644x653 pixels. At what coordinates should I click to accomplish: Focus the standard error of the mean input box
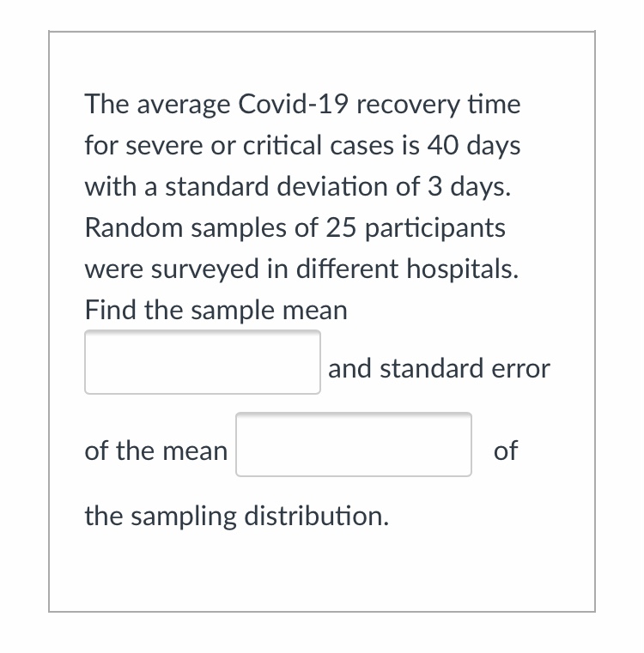[354, 444]
